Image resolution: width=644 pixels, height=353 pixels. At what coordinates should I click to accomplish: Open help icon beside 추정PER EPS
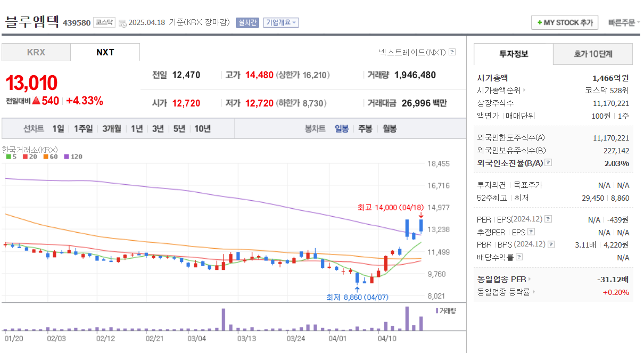coord(531,232)
